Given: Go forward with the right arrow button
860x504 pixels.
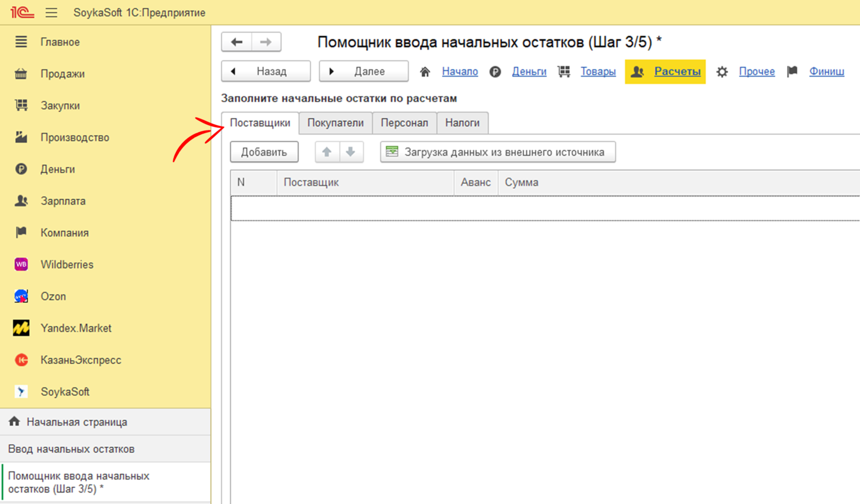Looking at the screenshot, I should point(266,42).
